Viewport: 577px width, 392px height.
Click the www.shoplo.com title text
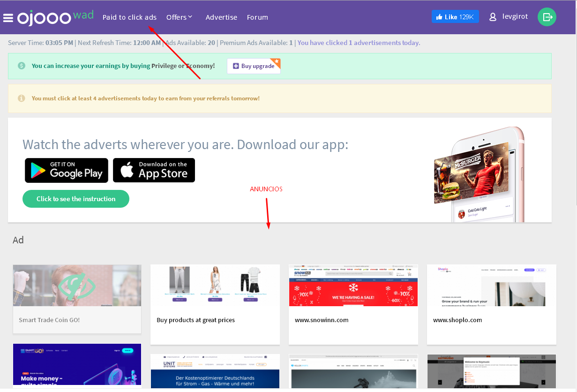(x=457, y=320)
